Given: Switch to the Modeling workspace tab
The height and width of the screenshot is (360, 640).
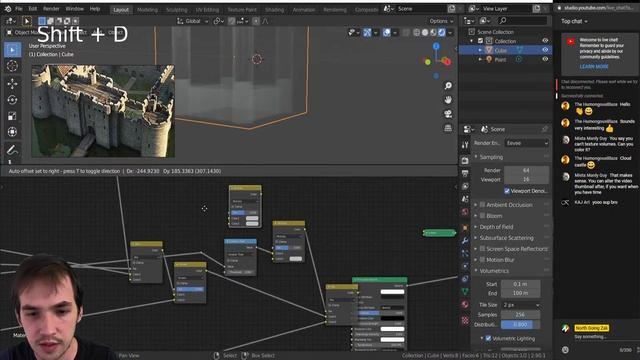Looking at the screenshot, I should [x=147, y=9].
